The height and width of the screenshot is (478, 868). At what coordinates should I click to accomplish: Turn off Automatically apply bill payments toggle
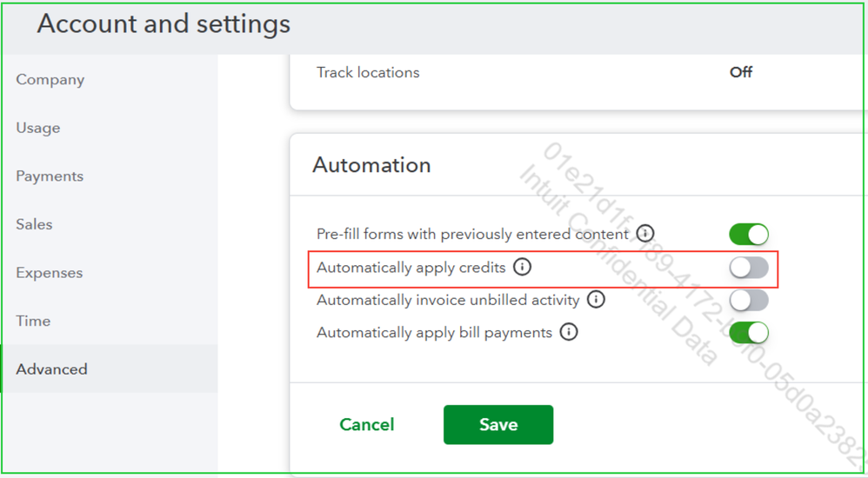(749, 333)
